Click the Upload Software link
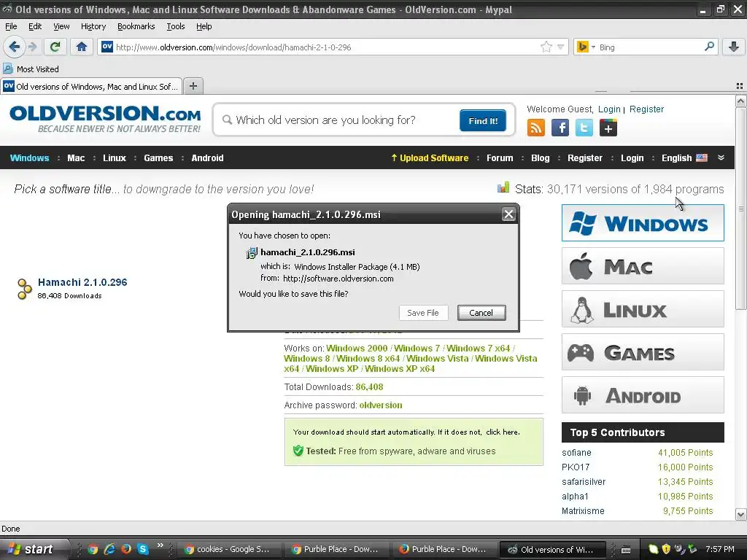This screenshot has height=560, width=747. [430, 157]
